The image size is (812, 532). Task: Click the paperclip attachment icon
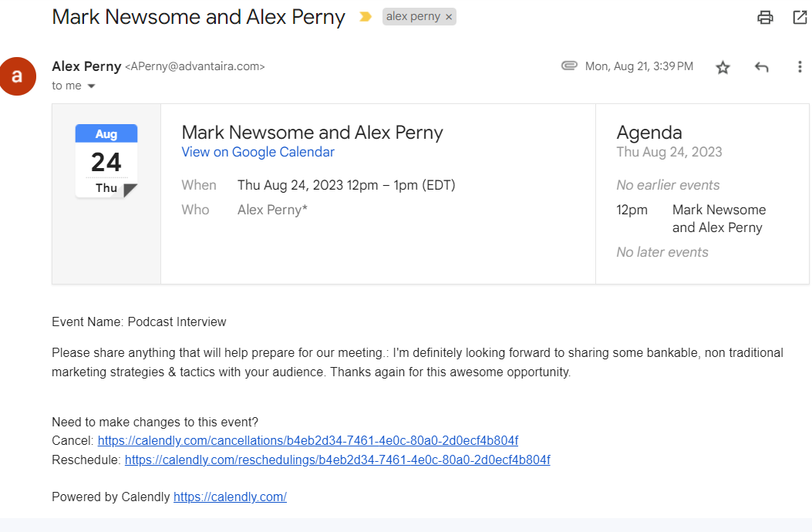(569, 66)
